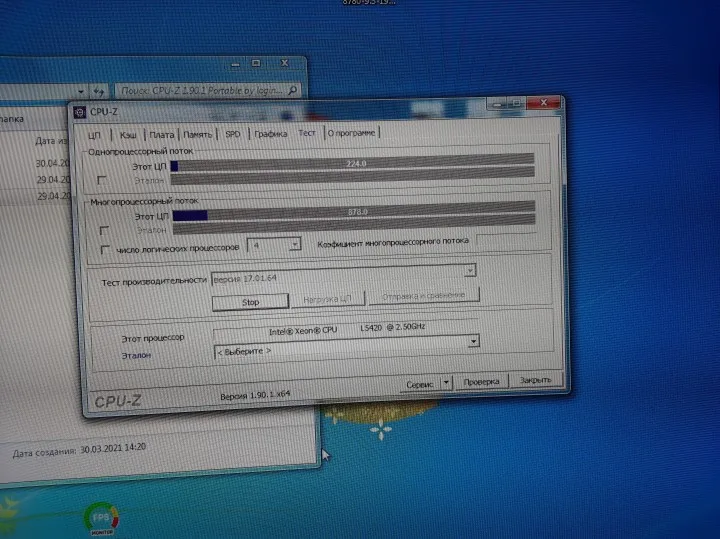The image size is (720, 539).
Task: Enable Эталон checkbox under single-thread section
Action: pyautogui.click(x=102, y=180)
